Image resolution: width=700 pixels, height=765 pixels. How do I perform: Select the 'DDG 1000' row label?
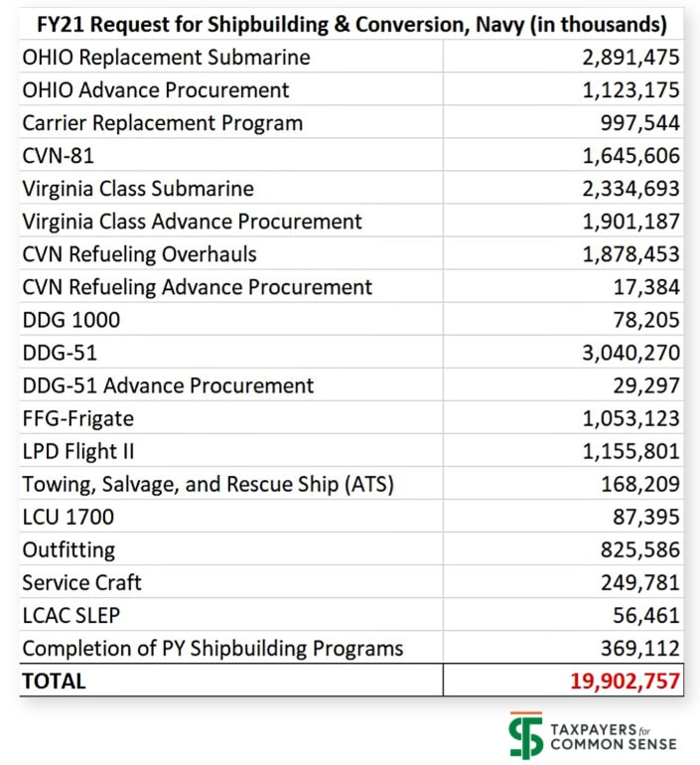pyautogui.click(x=71, y=320)
